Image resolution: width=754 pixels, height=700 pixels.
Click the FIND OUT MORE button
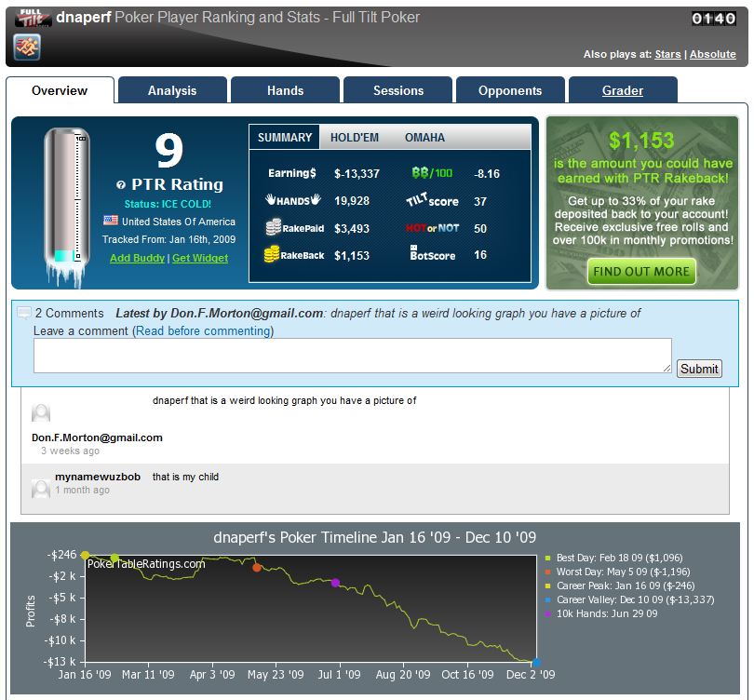pos(641,272)
